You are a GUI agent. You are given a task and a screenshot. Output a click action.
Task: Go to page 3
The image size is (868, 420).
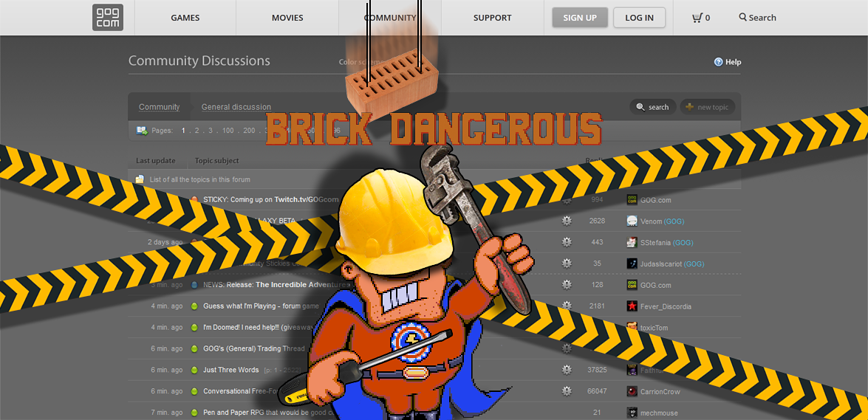click(x=211, y=131)
